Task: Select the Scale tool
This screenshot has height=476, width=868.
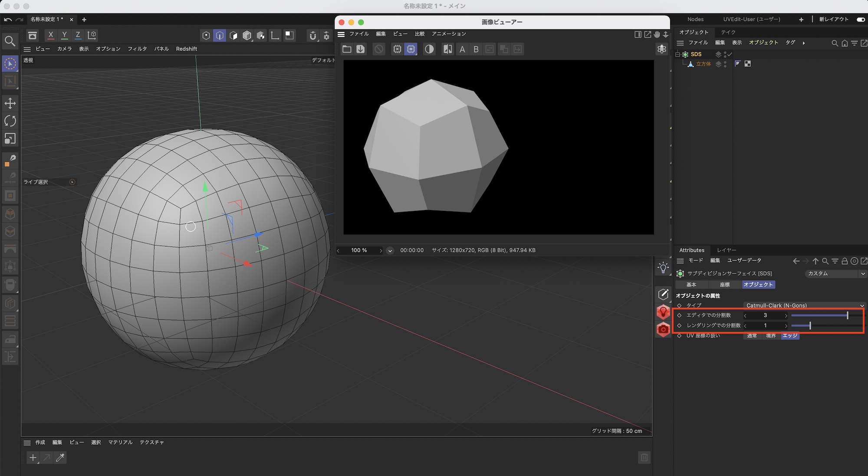Action: coord(10,138)
